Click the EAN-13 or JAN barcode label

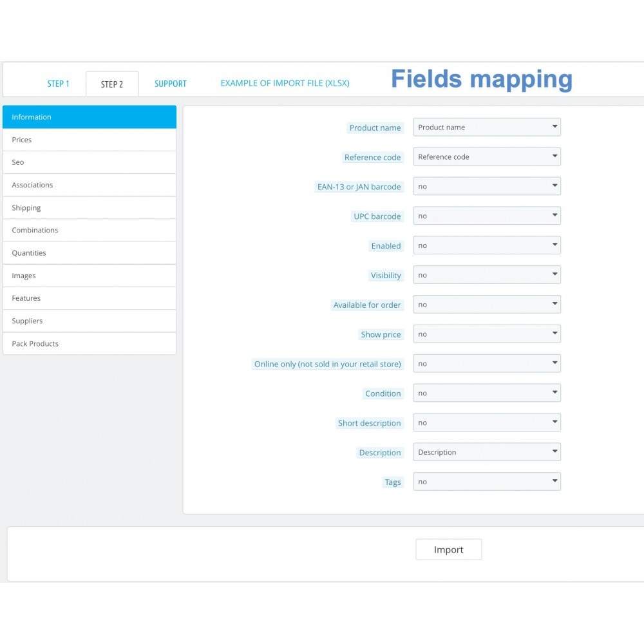359,187
